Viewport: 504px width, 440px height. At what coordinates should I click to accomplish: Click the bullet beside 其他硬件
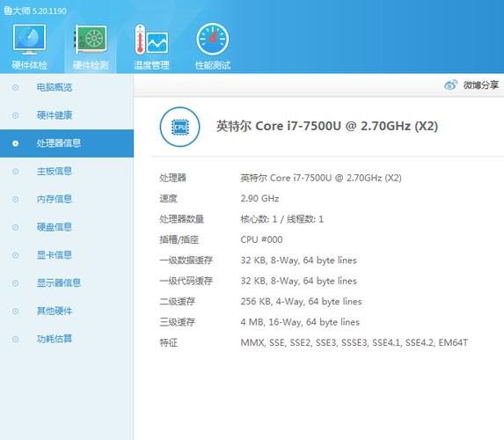pyautogui.click(x=15, y=312)
